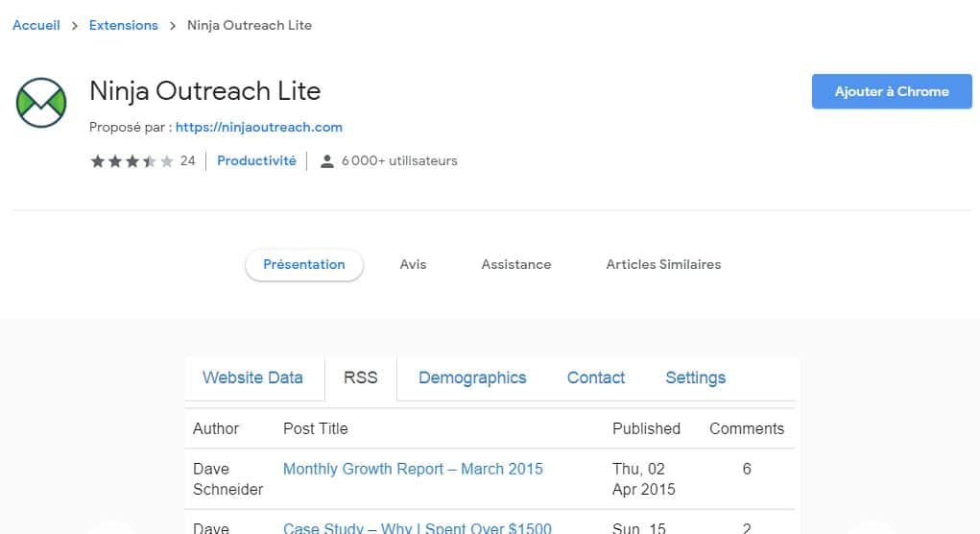The image size is (980, 534).
Task: Switch to the Avis tab
Action: pos(413,264)
